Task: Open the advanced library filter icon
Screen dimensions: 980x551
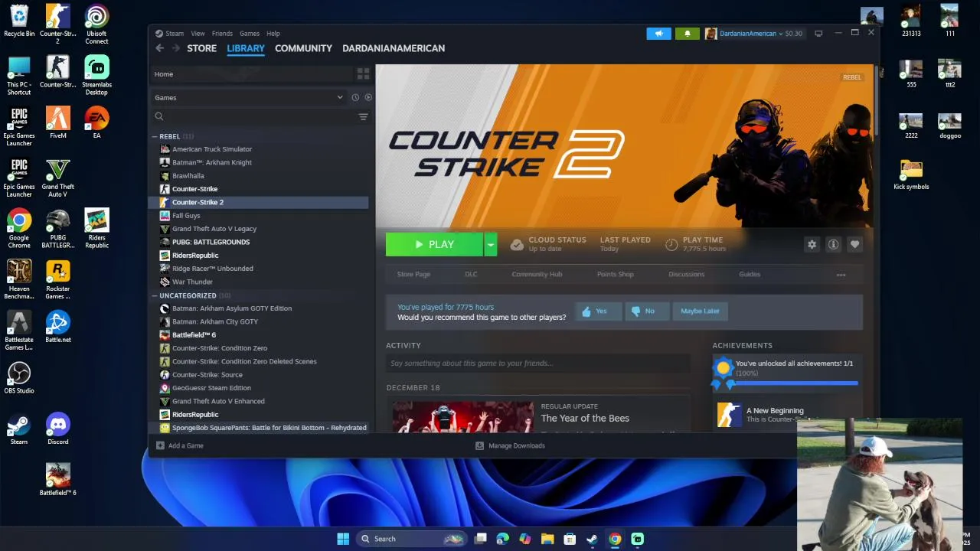Action: point(363,117)
